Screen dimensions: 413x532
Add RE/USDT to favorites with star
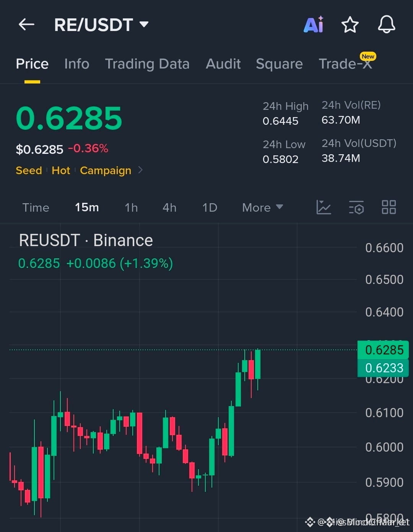350,25
